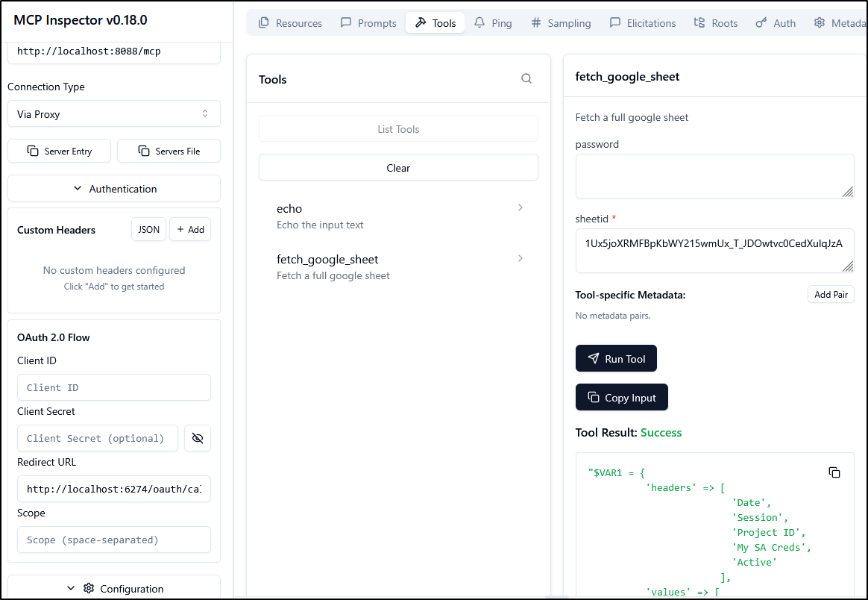The image size is (868, 600).
Task: Click the JSON custom headers button
Action: (x=149, y=230)
